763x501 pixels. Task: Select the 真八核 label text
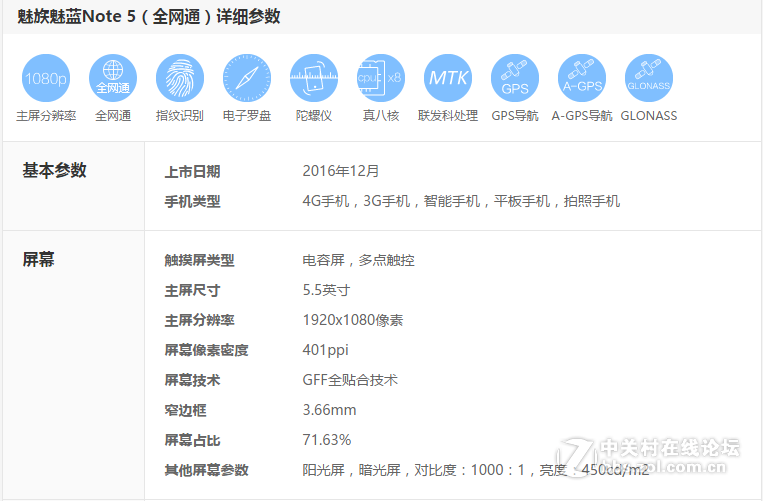[x=381, y=116]
